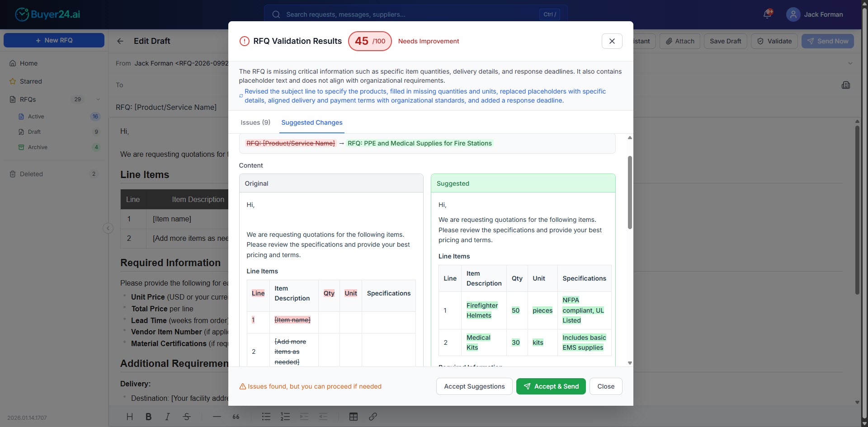868x427 pixels.
Task: Collapse the left sidebar panel handle
Action: pos(108,228)
